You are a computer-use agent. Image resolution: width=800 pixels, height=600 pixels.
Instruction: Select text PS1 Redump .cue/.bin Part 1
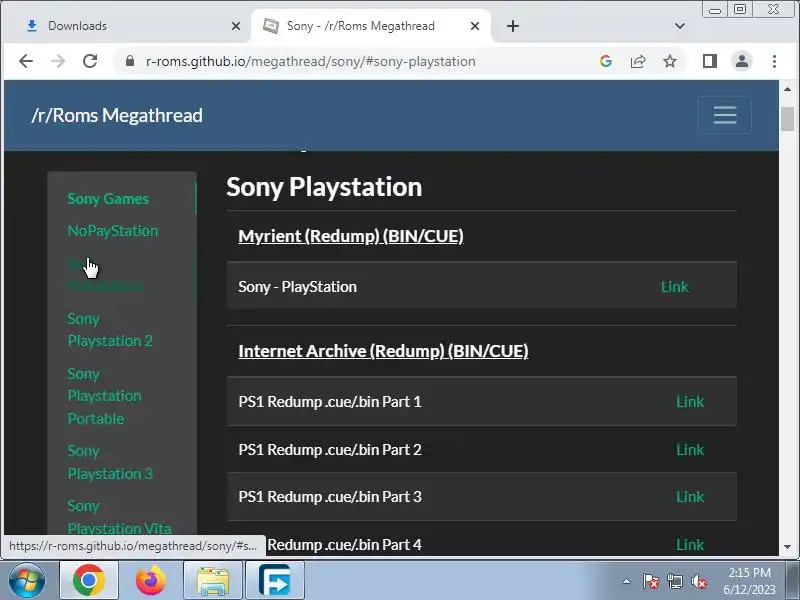(330, 402)
